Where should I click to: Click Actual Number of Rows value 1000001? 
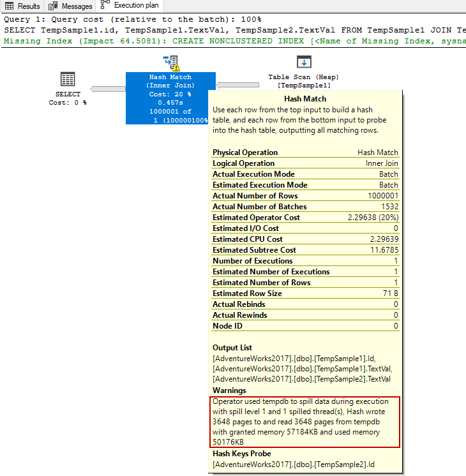(x=383, y=196)
